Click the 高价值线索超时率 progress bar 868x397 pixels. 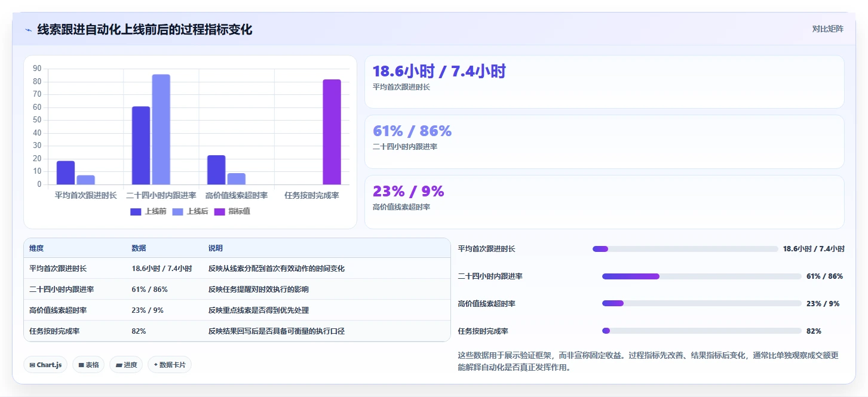point(702,304)
